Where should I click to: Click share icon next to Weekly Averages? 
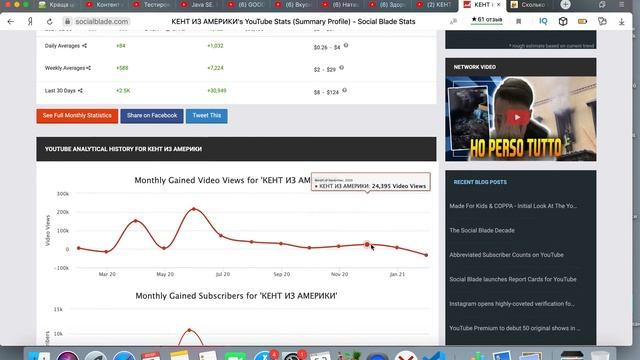[88, 68]
